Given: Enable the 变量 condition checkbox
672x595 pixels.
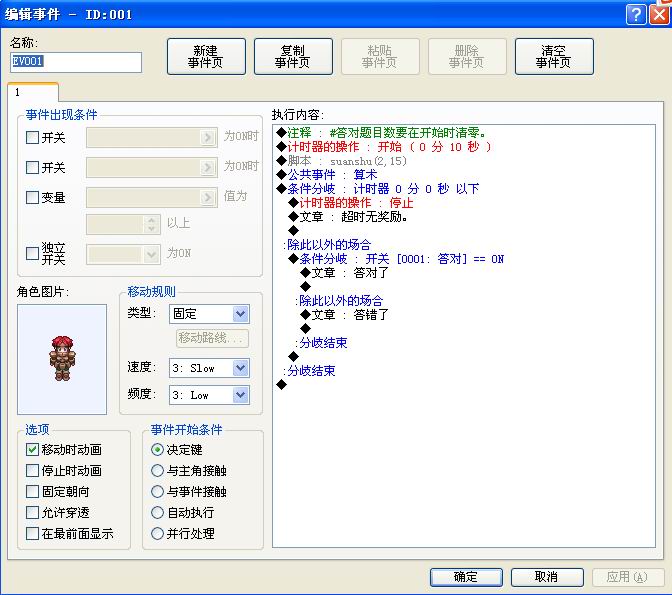Looking at the screenshot, I should [x=33, y=197].
